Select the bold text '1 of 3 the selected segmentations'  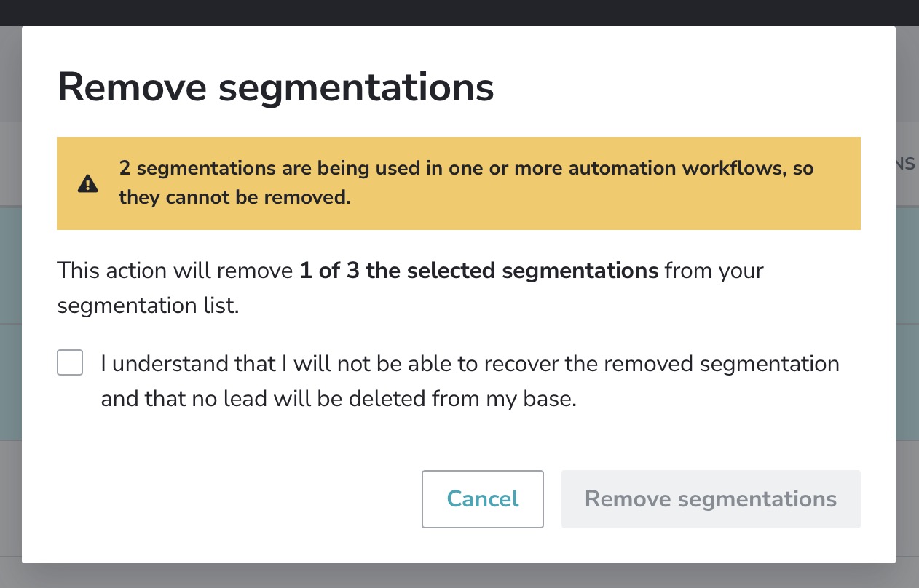479,270
